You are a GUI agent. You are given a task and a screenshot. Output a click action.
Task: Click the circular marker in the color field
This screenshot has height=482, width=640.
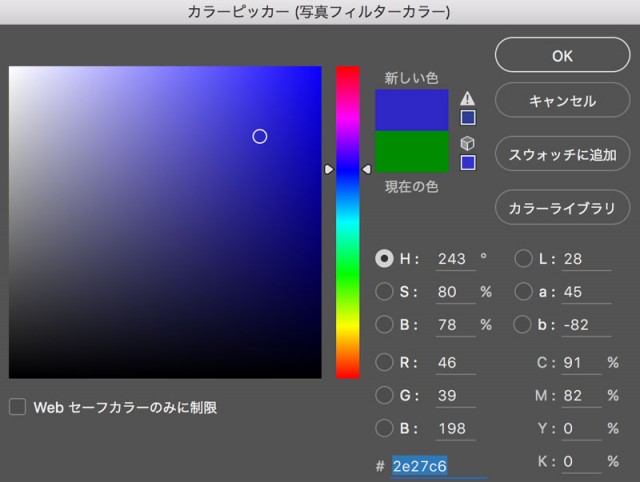[x=260, y=136]
